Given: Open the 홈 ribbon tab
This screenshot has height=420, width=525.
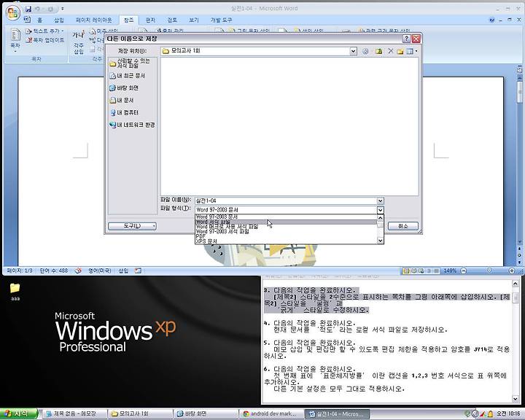Looking at the screenshot, I should tap(39, 20).
